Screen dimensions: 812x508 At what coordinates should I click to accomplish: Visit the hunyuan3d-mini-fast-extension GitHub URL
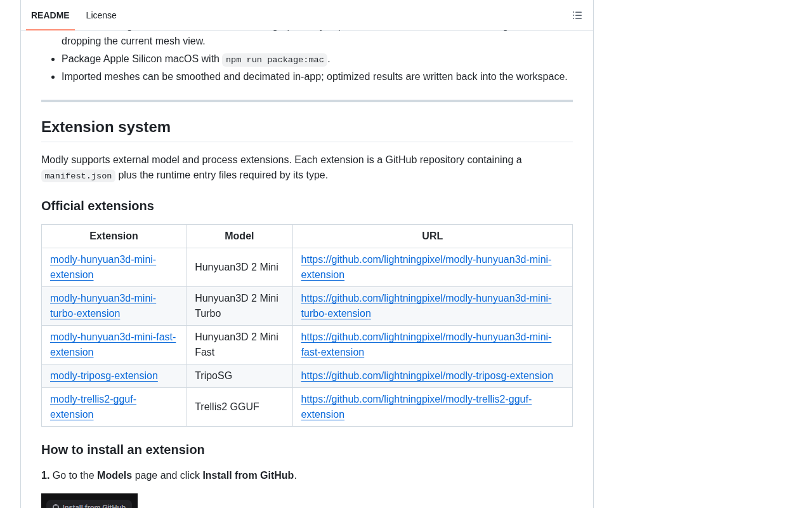coord(426,345)
